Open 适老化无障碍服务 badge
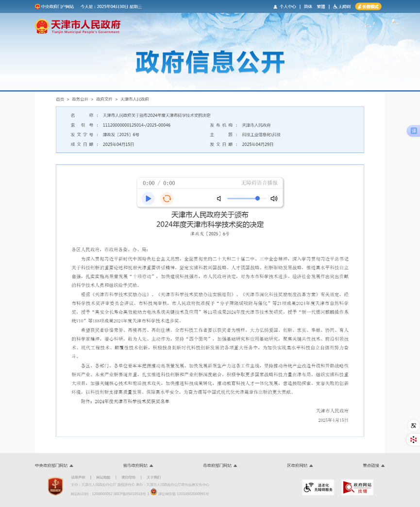 point(318,488)
